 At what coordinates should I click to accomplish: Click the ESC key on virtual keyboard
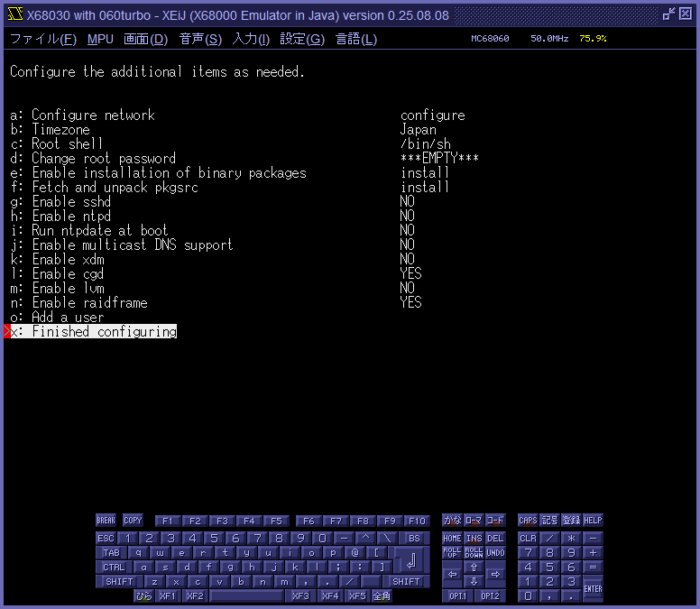tap(106, 538)
